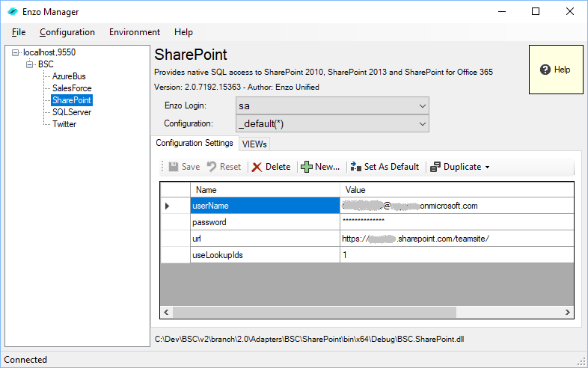Minimize the Enzo Manager window

coord(502,12)
